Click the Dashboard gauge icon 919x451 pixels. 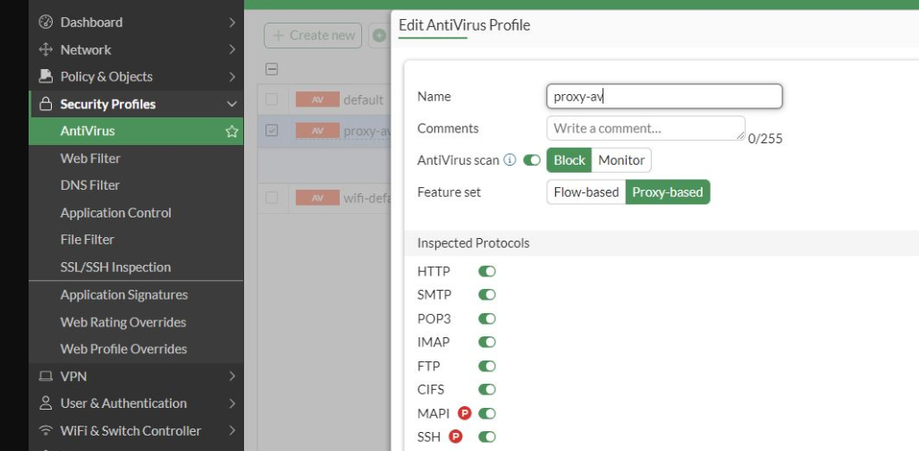[x=45, y=22]
